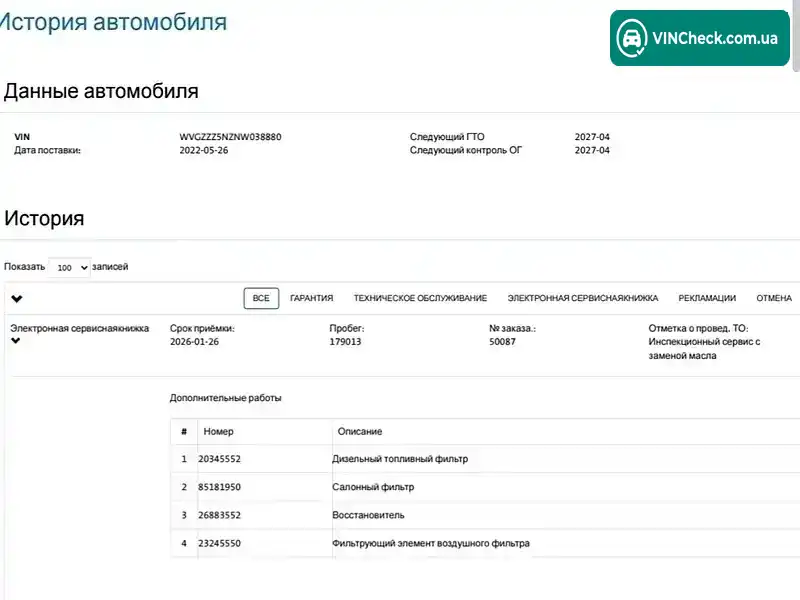Click the Данные автомобиля heading
Viewport: 800px width, 600px height.
101,91
